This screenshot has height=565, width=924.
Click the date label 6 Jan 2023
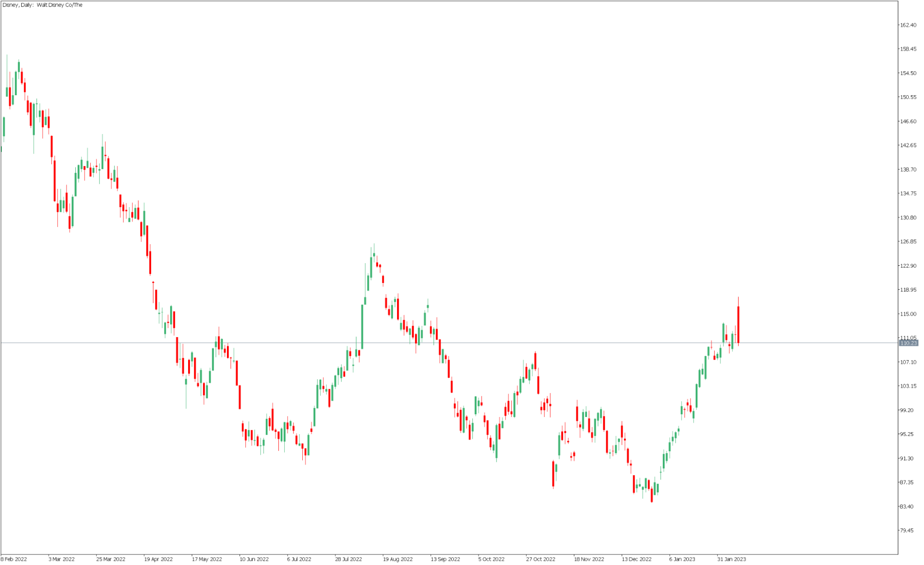click(682, 559)
